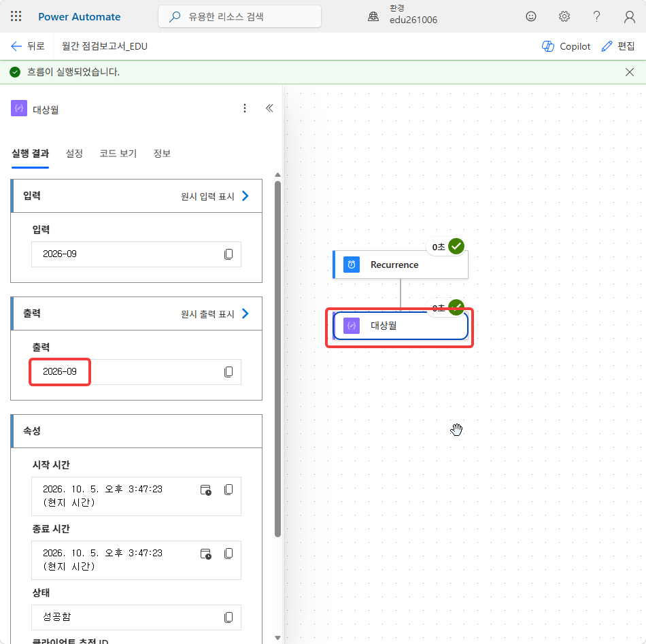Click the flow title 월간 점검보고서_EDU
Screen dimensions: 646x644
[x=105, y=46]
